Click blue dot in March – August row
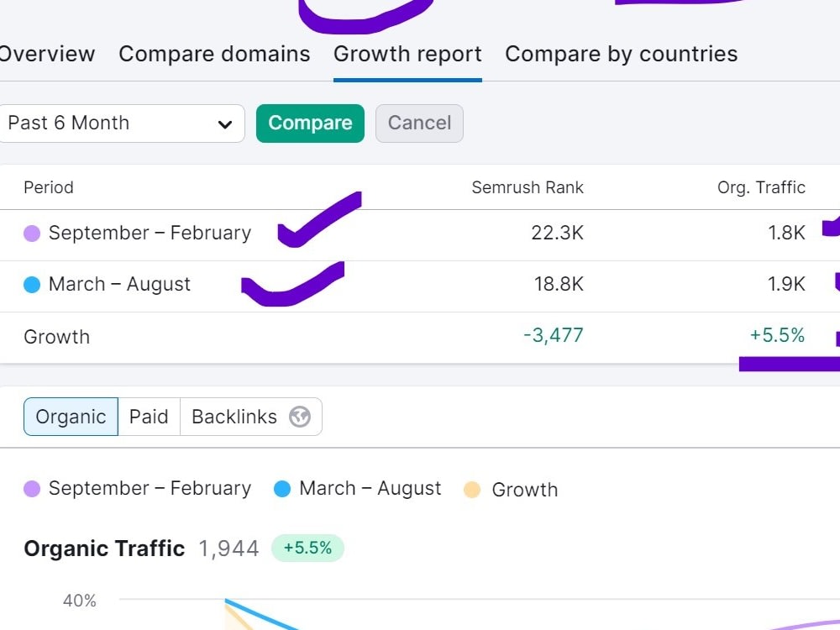The height and width of the screenshot is (630, 840). (32, 285)
